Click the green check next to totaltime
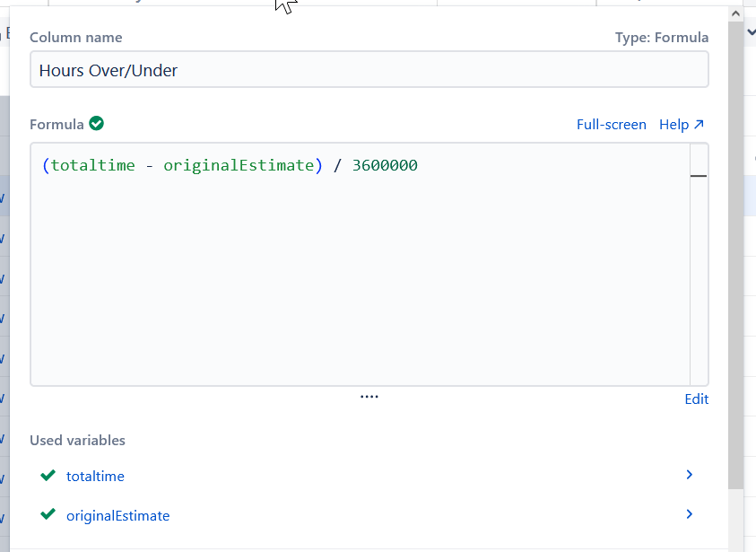Viewport: 756px width, 552px height. click(48, 476)
